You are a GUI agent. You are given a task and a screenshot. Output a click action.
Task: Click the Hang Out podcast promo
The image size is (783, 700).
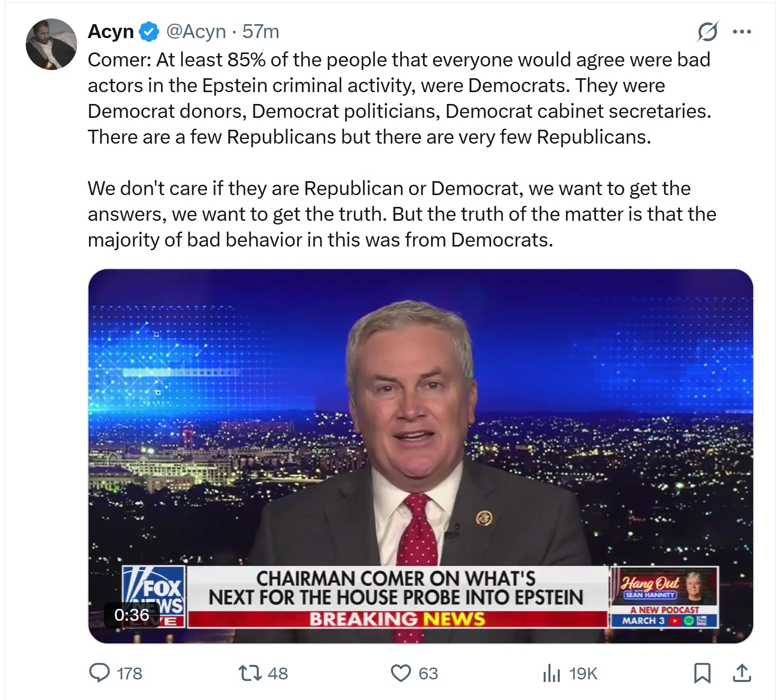(664, 597)
